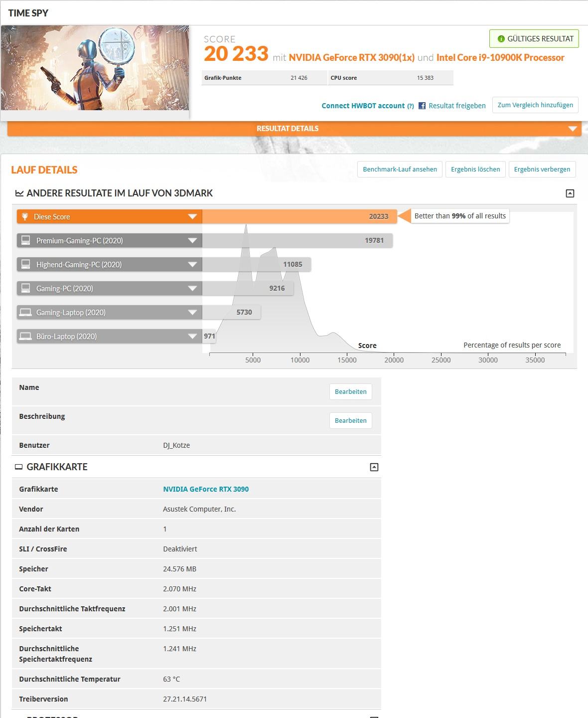Viewport: 588px width, 718px height.
Task: Click the monitor icon beside Grafikkarte heading
Action: tap(19, 467)
